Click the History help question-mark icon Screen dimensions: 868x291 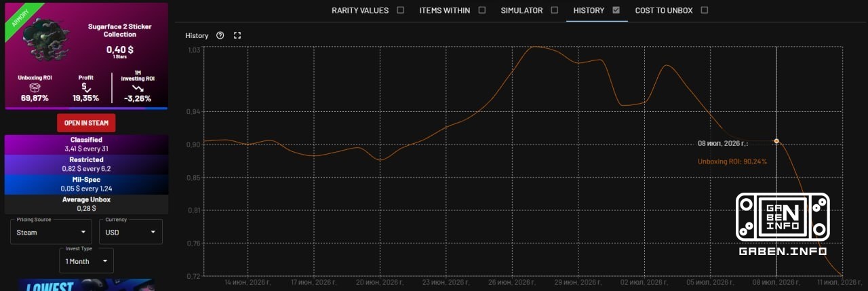tap(220, 35)
